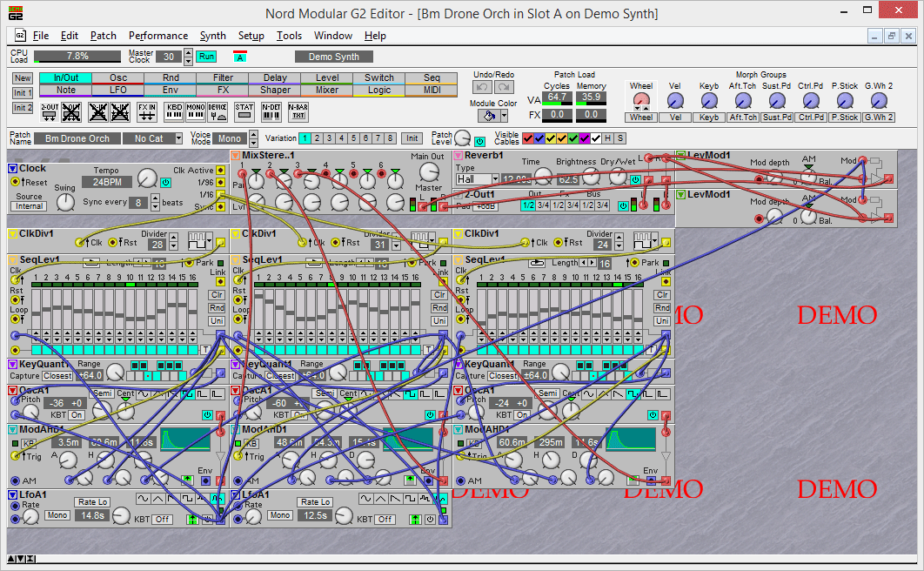The image size is (924, 571).
Task: Toggle the Run master clock button
Action: point(206,57)
